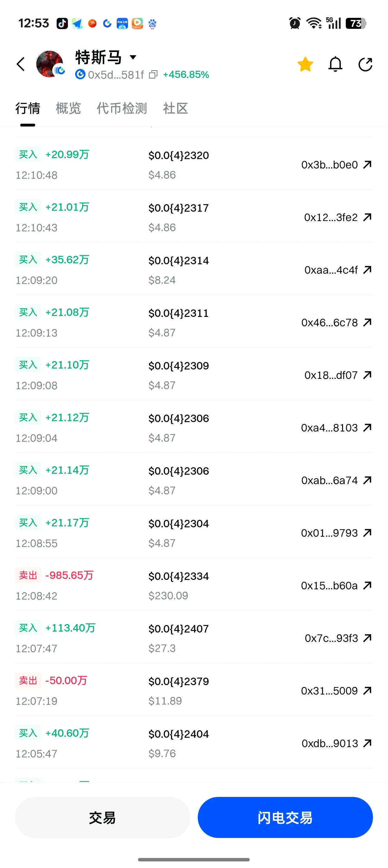Tap wallet address 0xaa...4c4f

(331, 270)
